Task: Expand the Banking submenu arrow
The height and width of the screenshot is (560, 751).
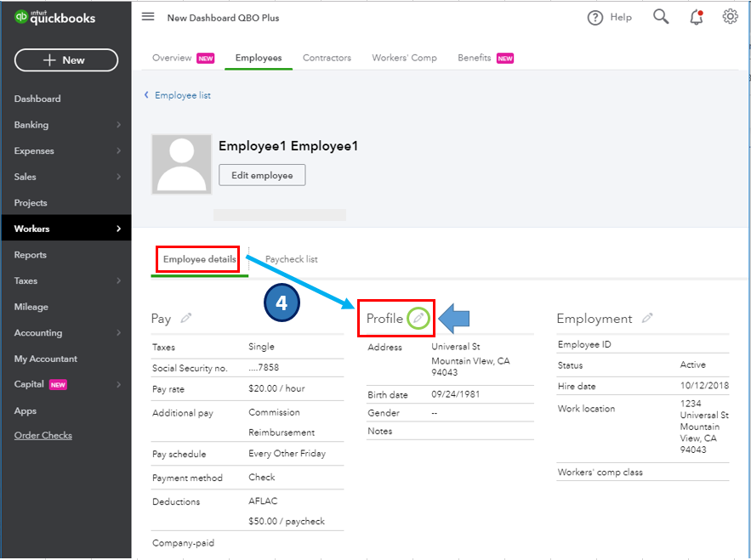Action: pyautogui.click(x=118, y=125)
